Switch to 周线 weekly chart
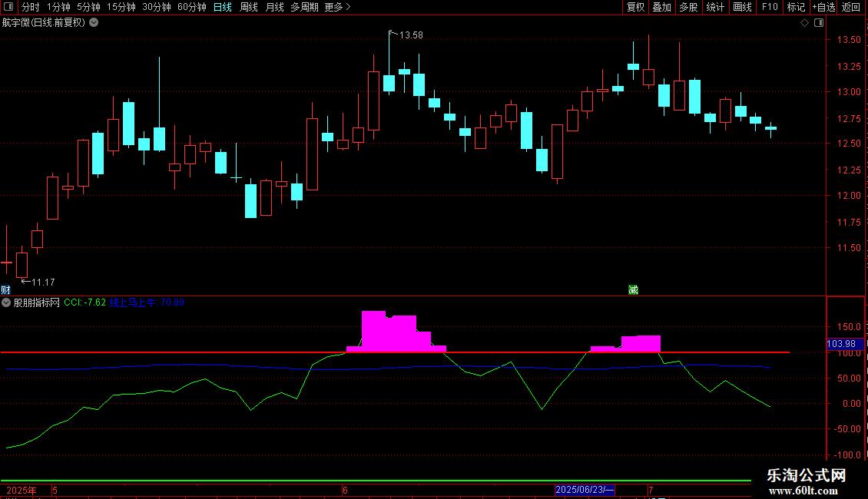Image resolution: width=868 pixels, height=499 pixels. 249,7
